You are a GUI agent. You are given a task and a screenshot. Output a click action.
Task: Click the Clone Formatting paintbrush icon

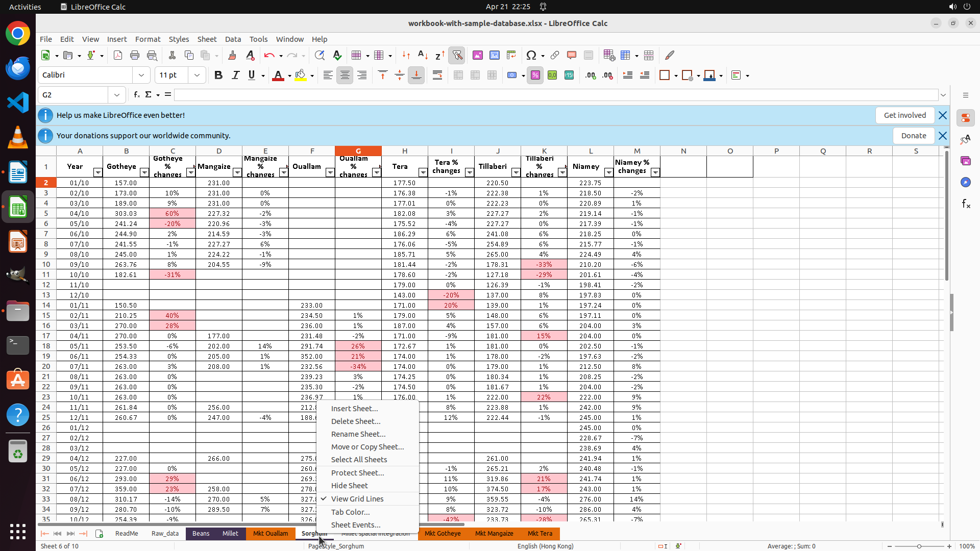tap(232, 55)
